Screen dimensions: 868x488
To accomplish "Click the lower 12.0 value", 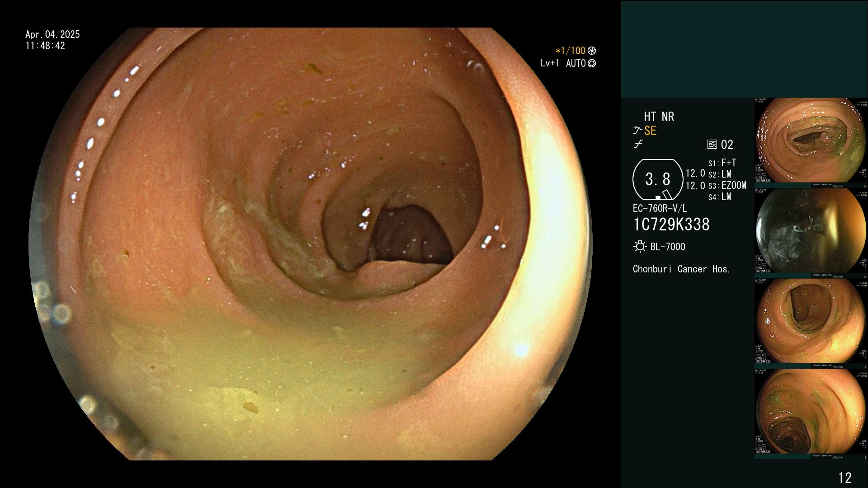I will click(695, 186).
